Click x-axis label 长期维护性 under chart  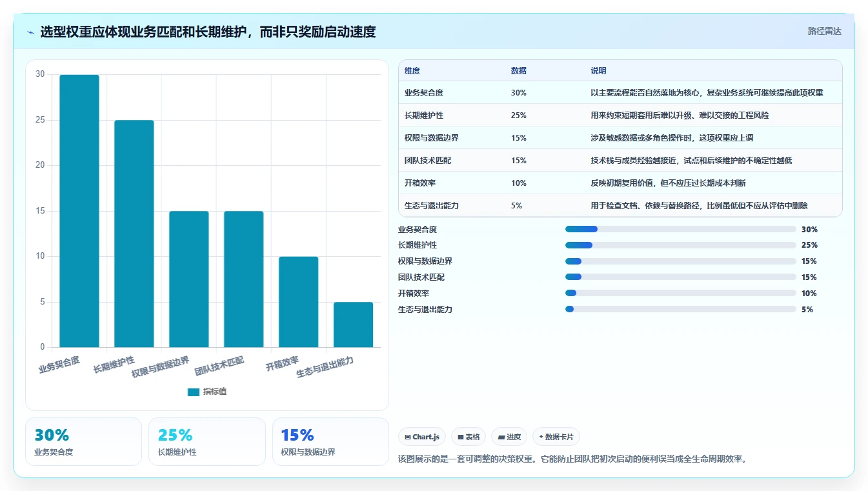[x=114, y=365]
